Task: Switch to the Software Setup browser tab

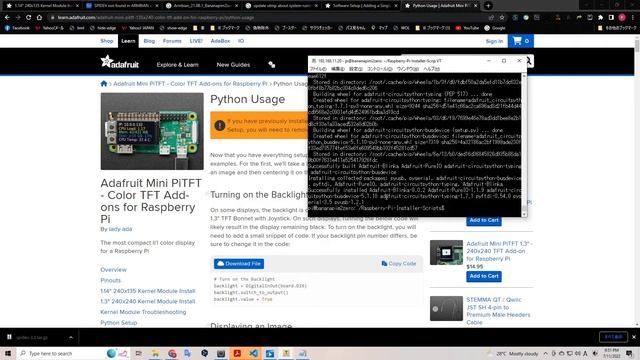Action: click(x=362, y=6)
